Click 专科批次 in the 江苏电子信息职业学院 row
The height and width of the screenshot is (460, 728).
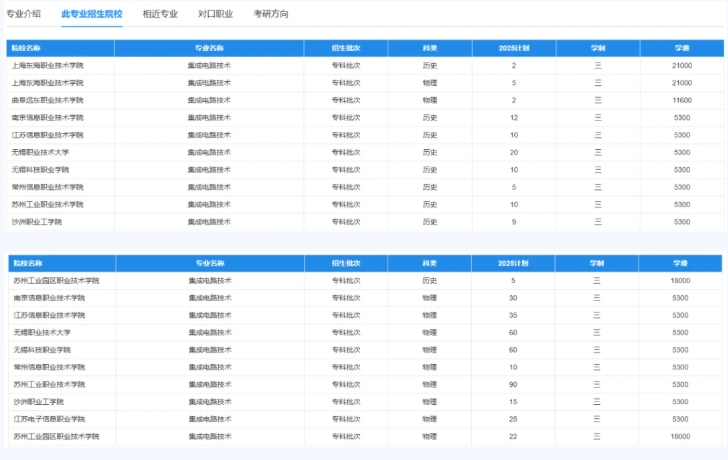coord(346,419)
